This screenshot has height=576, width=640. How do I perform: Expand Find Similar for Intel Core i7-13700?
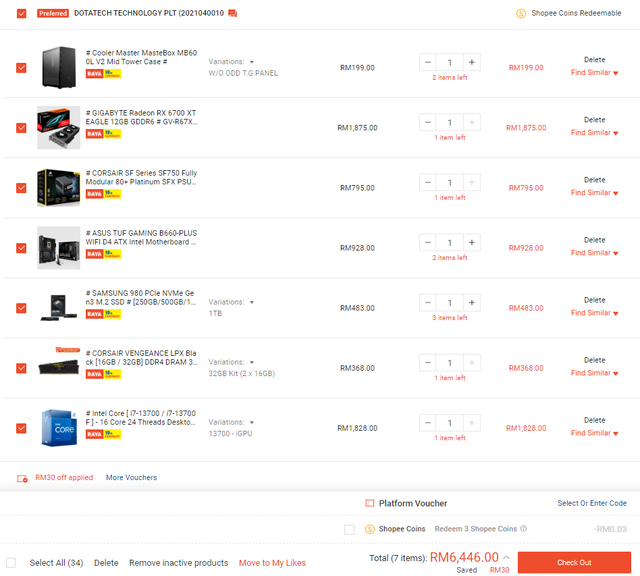594,433
